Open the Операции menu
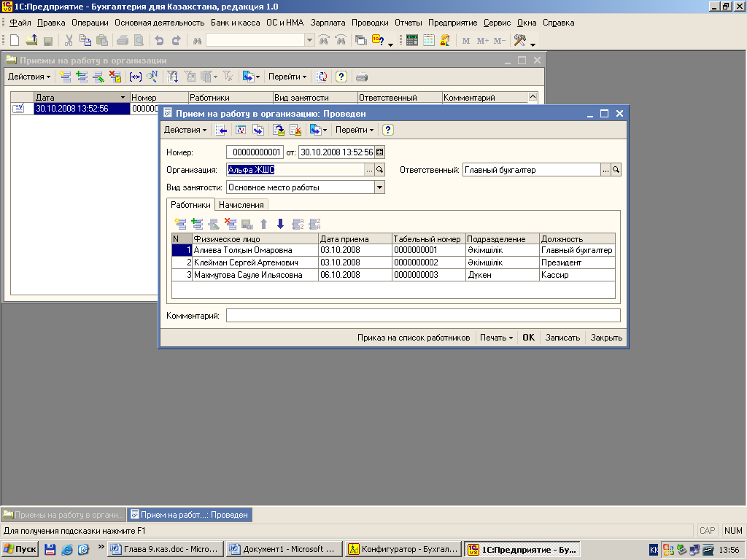The height and width of the screenshot is (560, 747). [90, 23]
